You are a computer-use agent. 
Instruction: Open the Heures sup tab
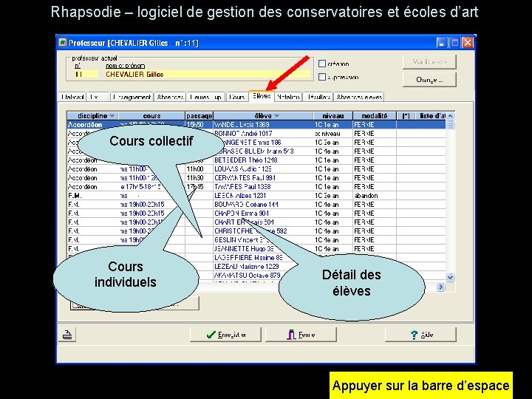[205, 97]
